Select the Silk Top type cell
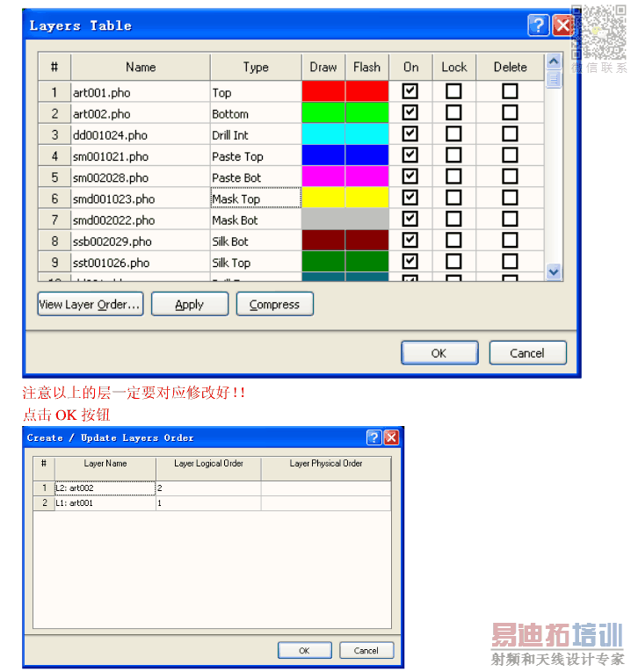The height and width of the screenshot is (672, 631). 256,262
